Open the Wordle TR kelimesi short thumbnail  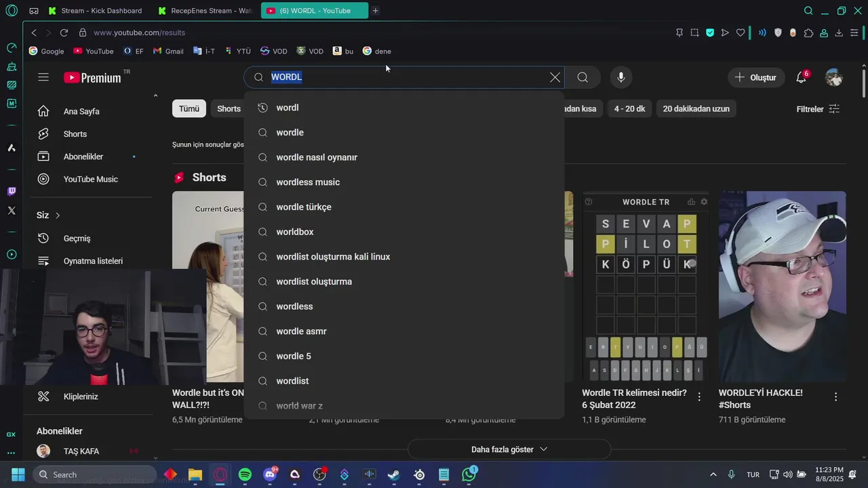(646, 287)
